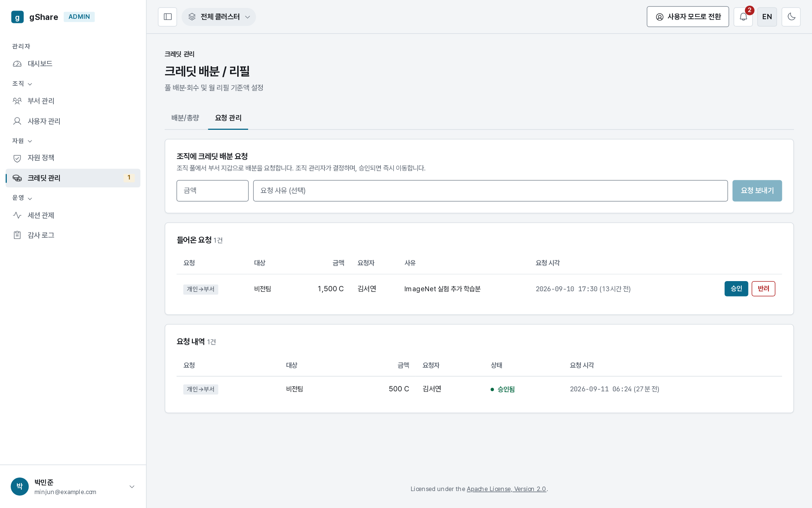Click the 대시보드 gauge icon

coord(17,64)
